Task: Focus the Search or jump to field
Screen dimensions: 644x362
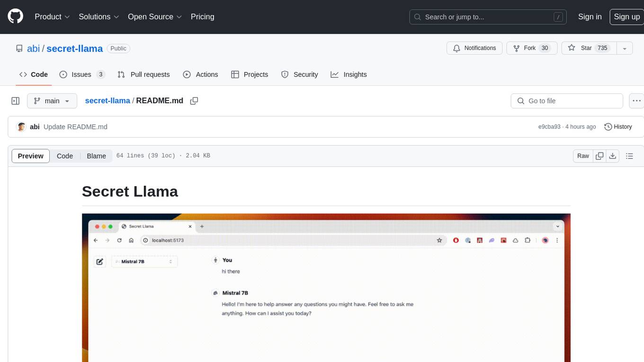Action: [x=488, y=17]
